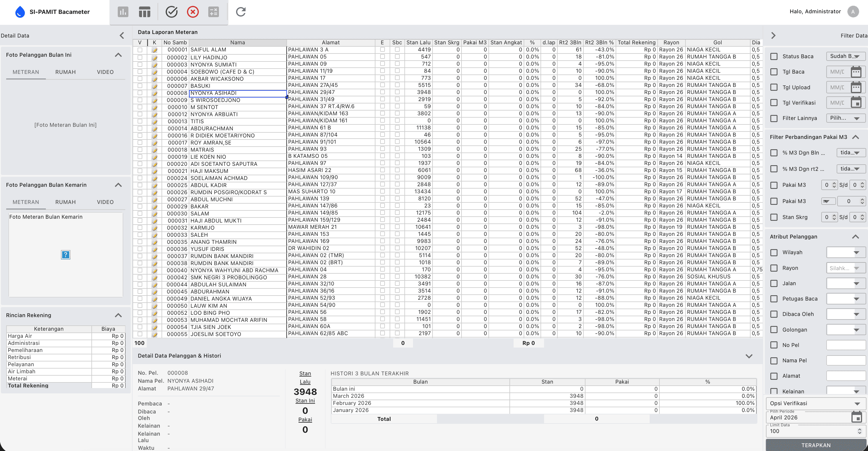Tick the Golongan filter checkbox
The height and width of the screenshot is (451, 868).
(774, 330)
